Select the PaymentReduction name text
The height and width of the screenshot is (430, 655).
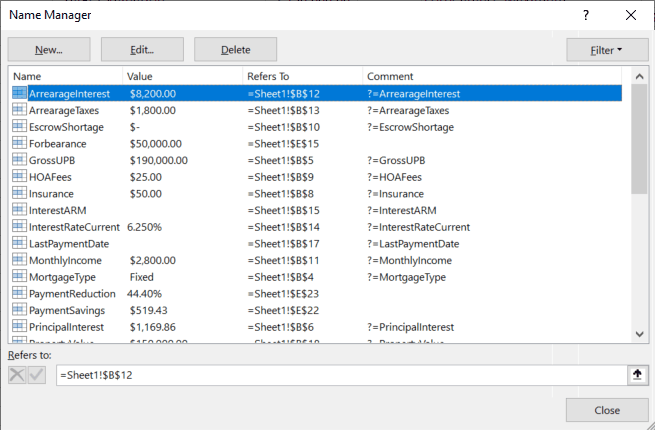pos(72,294)
